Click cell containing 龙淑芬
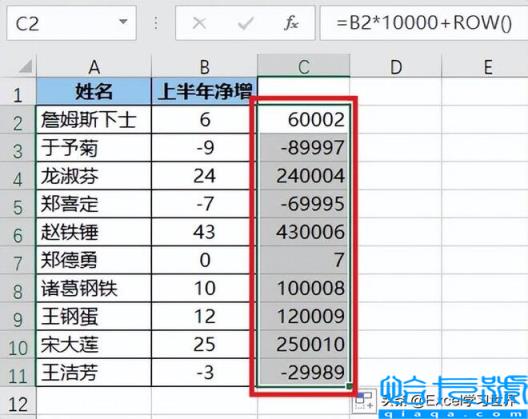 click(x=94, y=176)
